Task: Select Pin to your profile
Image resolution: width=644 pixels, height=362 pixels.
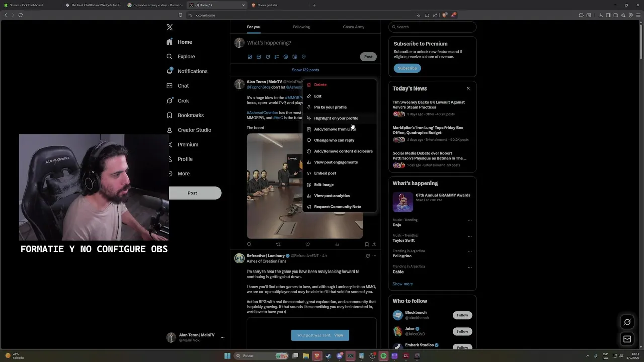Action: (340, 107)
